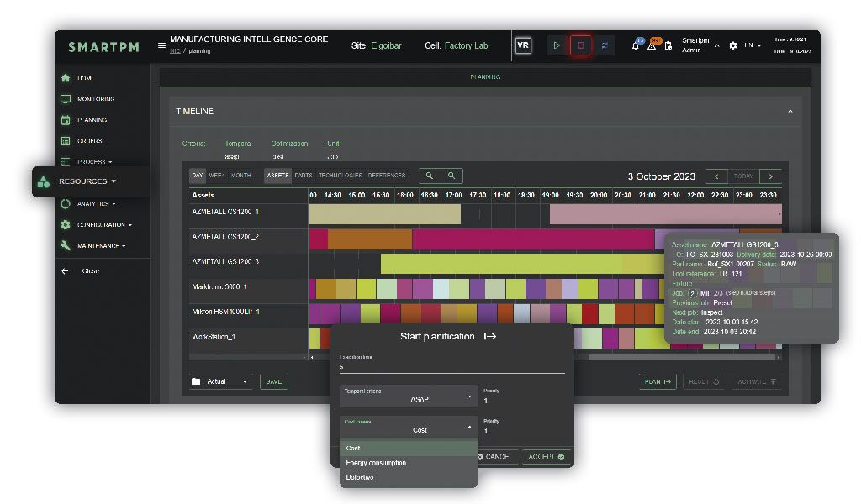Click beige job block on AZMETALL CS1200 1
861x504 pixels.
pos(384,214)
